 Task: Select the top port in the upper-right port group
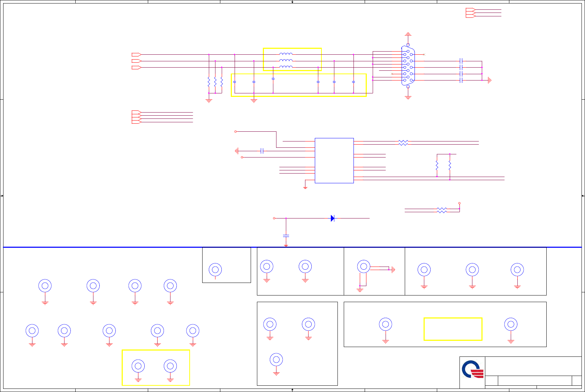[x=471, y=9]
